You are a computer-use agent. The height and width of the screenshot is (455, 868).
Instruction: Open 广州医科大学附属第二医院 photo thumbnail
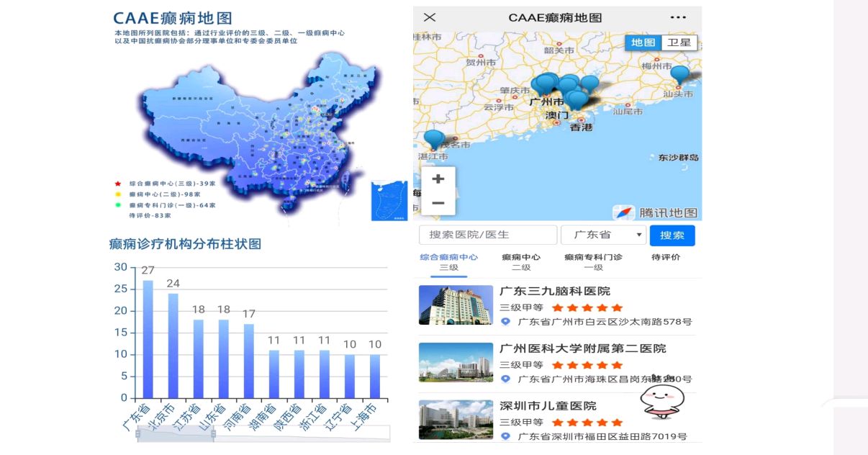[456, 362]
